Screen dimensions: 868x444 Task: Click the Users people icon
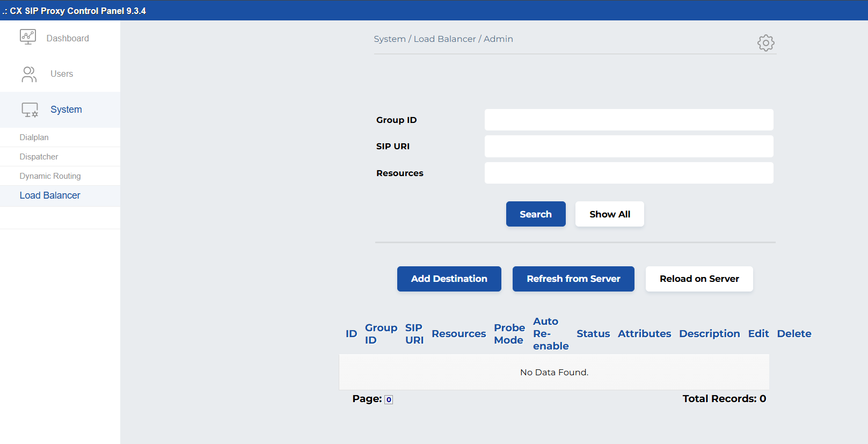pos(29,74)
